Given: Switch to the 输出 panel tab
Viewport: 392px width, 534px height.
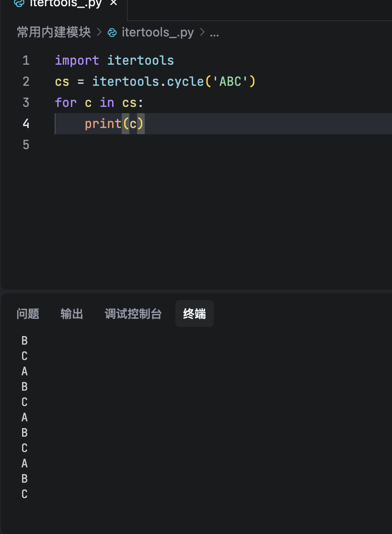Looking at the screenshot, I should click(x=72, y=313).
